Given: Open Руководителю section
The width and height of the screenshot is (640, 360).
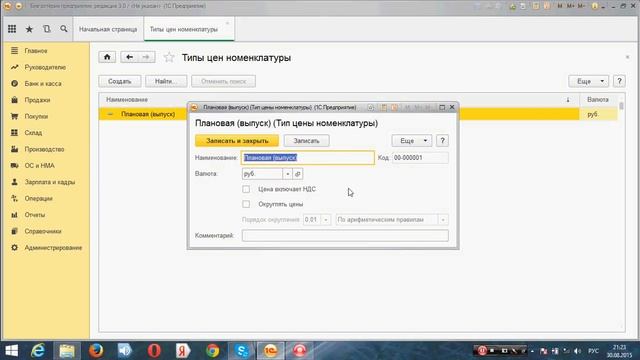Looking at the screenshot, I should click(45, 67).
